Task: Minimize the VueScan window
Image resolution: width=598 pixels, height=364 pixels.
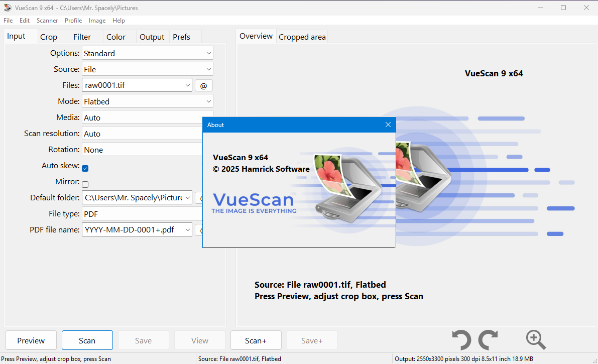Action: coord(540,8)
